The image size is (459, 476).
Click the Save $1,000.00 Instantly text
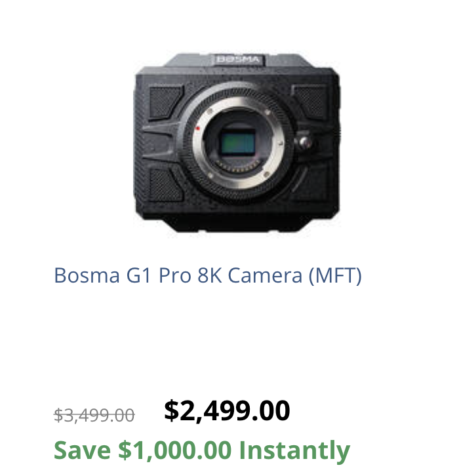201,451
